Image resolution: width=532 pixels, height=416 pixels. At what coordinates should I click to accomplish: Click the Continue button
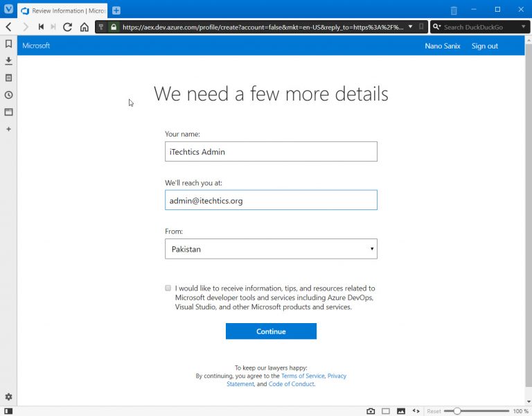pos(271,331)
